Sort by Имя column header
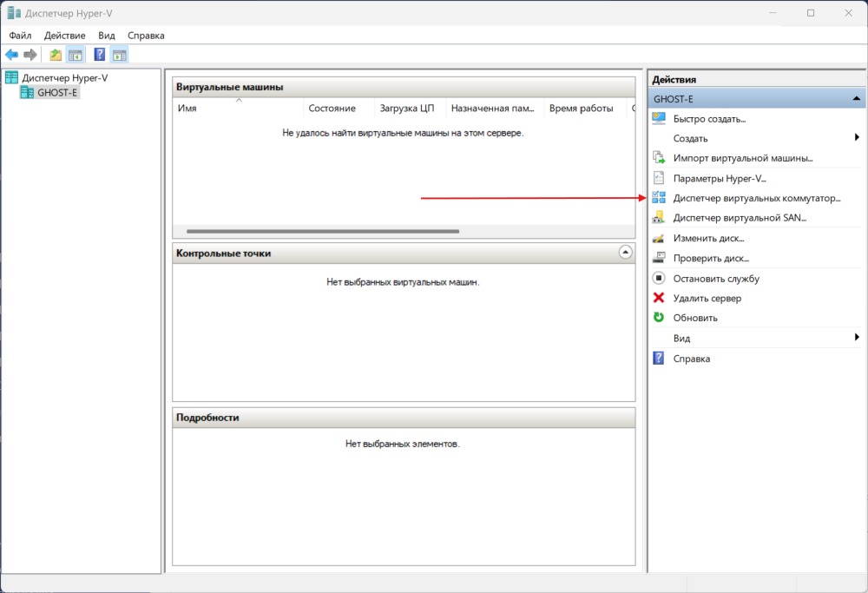The width and height of the screenshot is (868, 593). click(238, 108)
